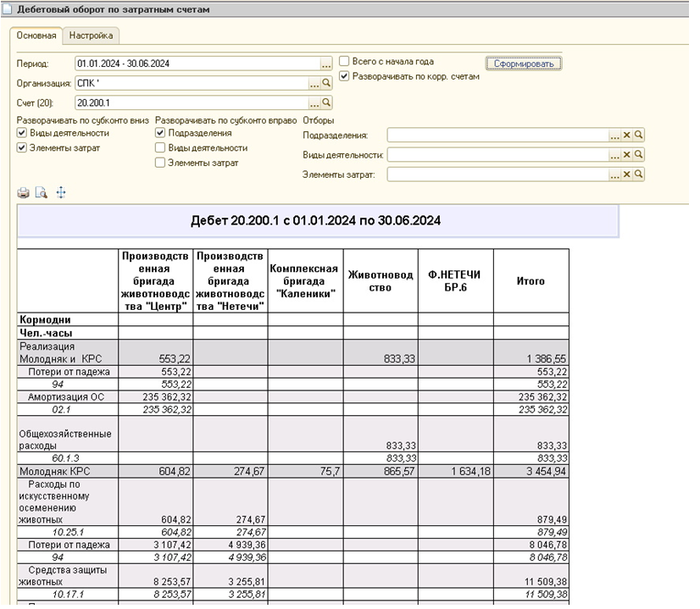Click Комплексная бригада "Каленики" column header

coord(305,281)
